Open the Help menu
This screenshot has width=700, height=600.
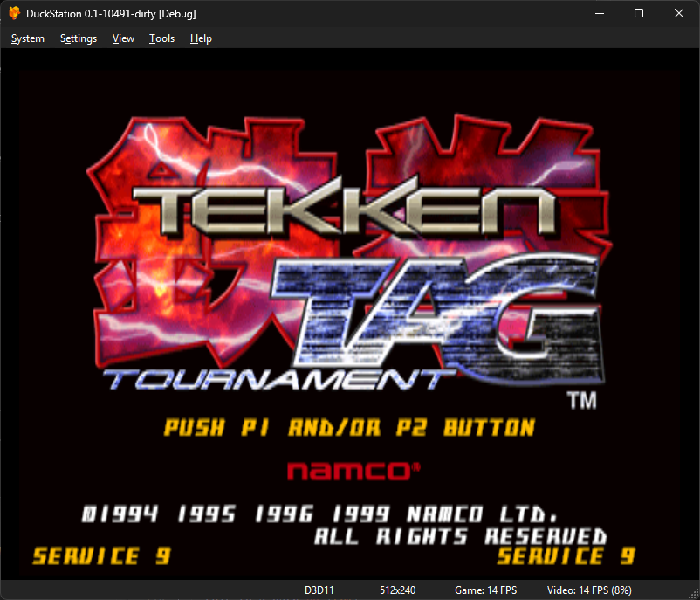tap(201, 38)
